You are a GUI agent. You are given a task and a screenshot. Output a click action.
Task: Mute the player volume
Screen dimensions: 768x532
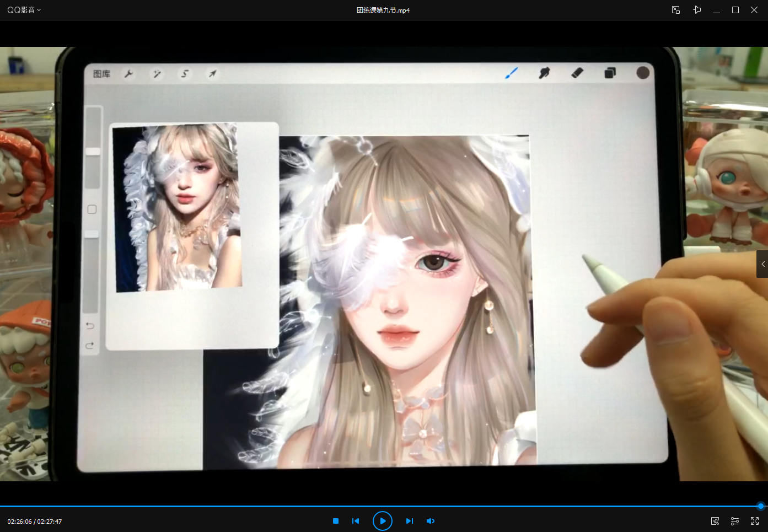coord(431,521)
